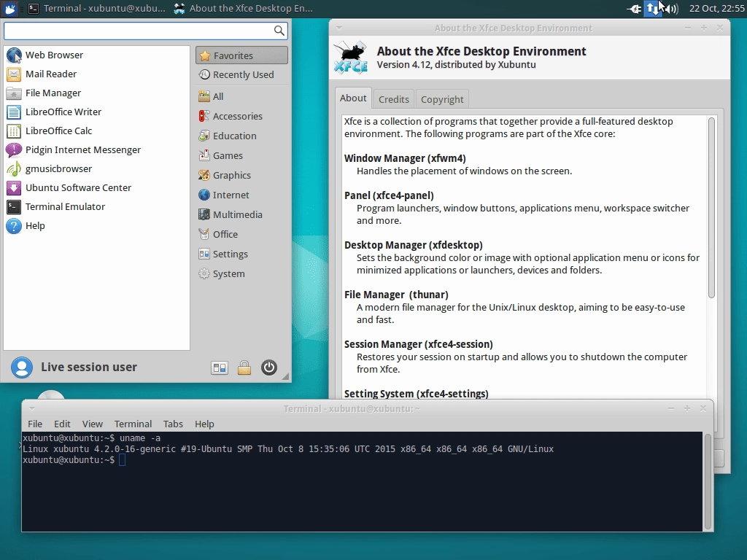Click the 'Session Manager (xfce4-session)' heading
The width and height of the screenshot is (747, 560).
418,344
